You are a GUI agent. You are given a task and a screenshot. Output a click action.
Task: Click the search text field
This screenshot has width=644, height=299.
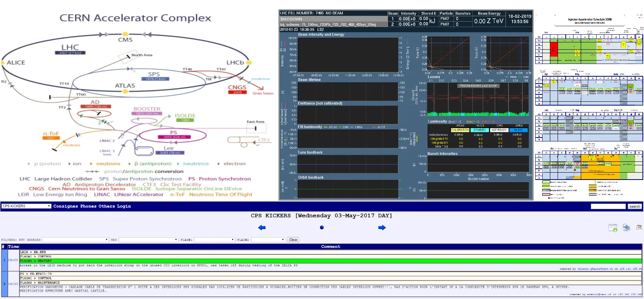(608, 207)
